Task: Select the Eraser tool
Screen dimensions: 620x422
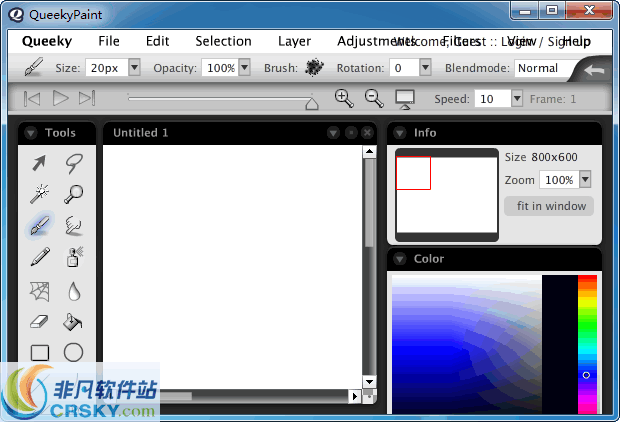Action: point(39,322)
